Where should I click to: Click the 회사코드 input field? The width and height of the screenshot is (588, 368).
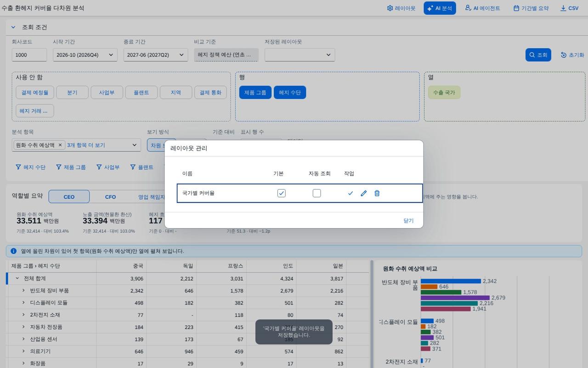point(29,55)
